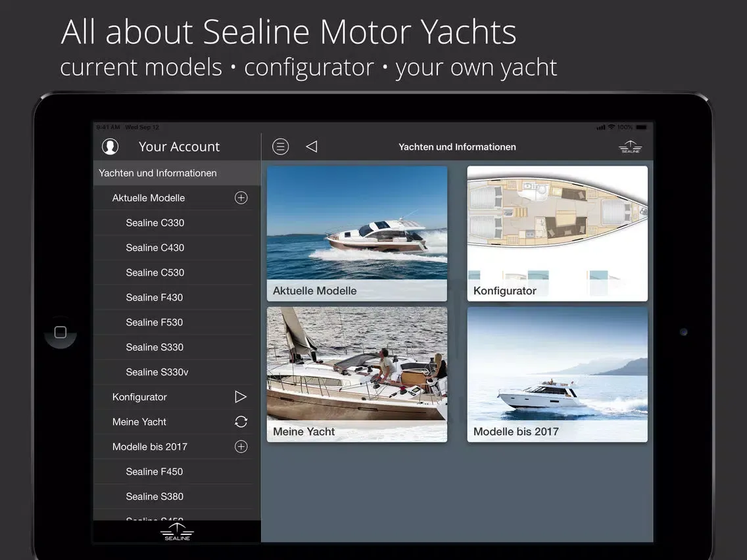
Task: Select Modelle bis 2017 in sidebar
Action: point(178,447)
